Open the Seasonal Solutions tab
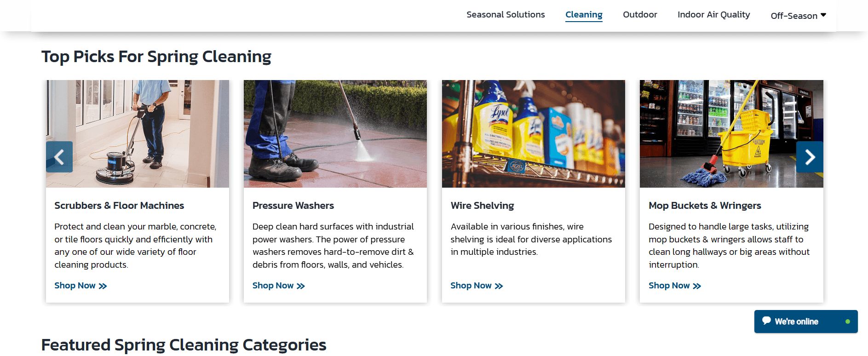Viewport: 868px width, 356px height. (x=506, y=15)
